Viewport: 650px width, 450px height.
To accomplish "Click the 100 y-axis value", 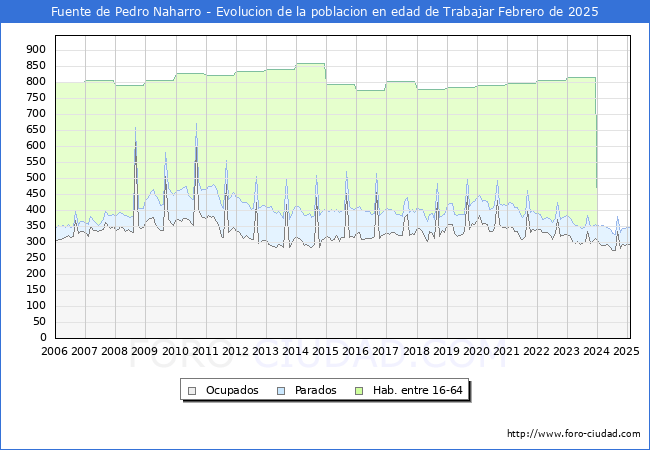I will pyautogui.click(x=36, y=305).
